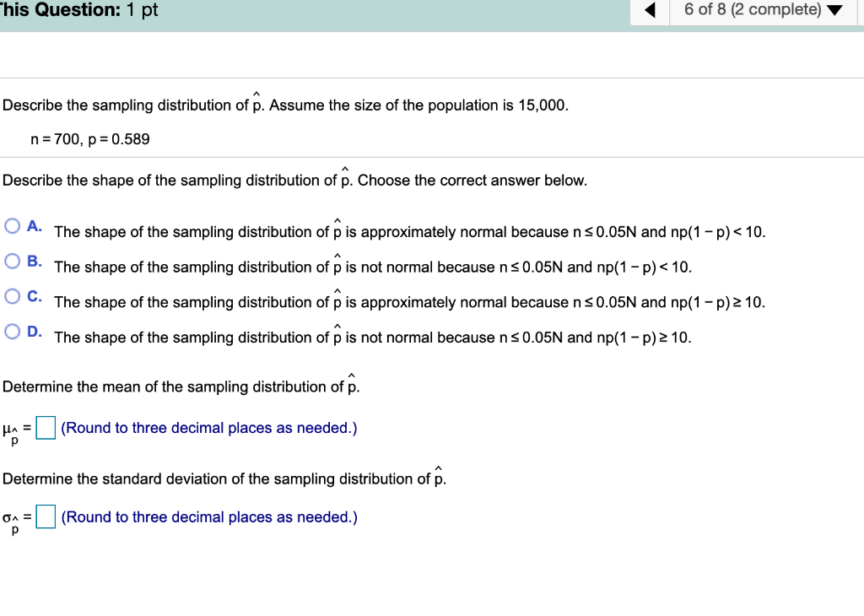This screenshot has width=864, height=616.
Task: Click the rounding hint beside the mean box
Action: [x=209, y=428]
